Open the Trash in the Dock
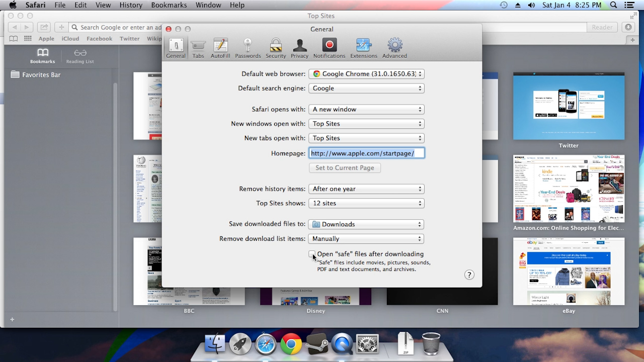This screenshot has width=644, height=362. (x=431, y=344)
